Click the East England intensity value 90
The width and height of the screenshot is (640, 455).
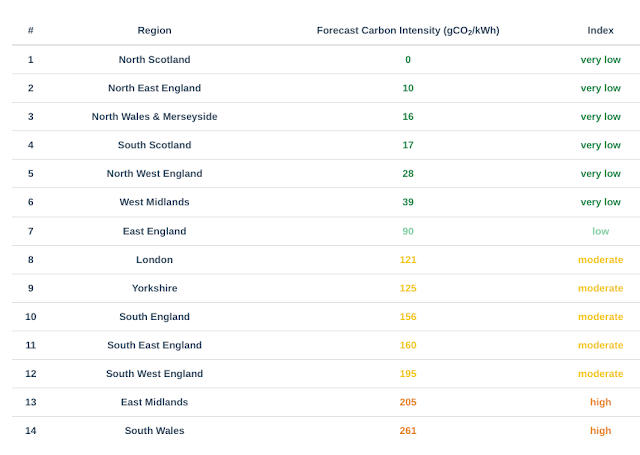tap(408, 231)
